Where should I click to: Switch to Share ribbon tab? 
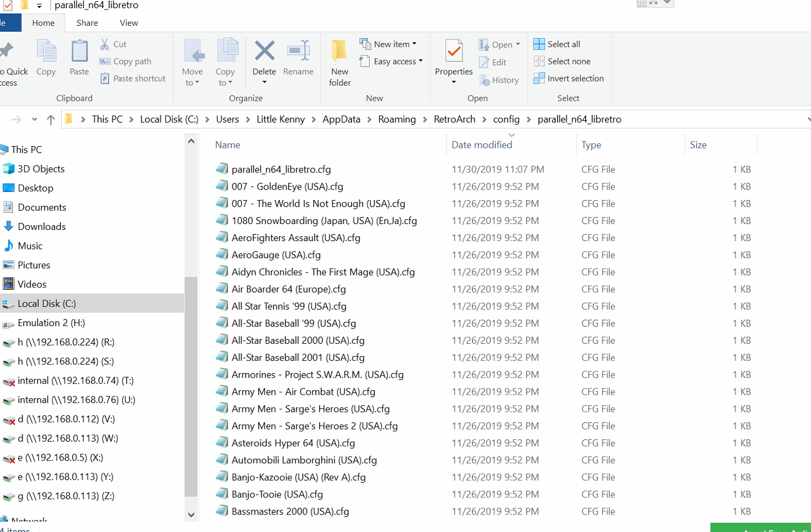pos(87,23)
